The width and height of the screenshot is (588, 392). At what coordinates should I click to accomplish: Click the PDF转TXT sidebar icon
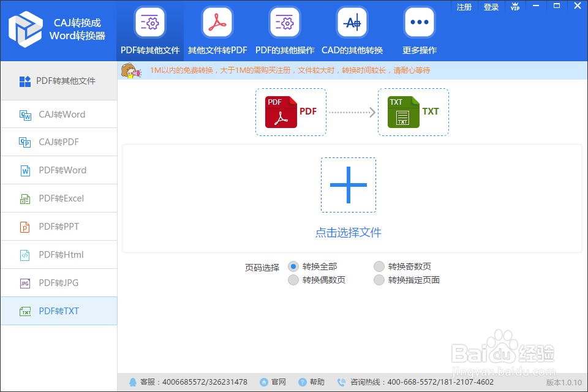point(25,311)
